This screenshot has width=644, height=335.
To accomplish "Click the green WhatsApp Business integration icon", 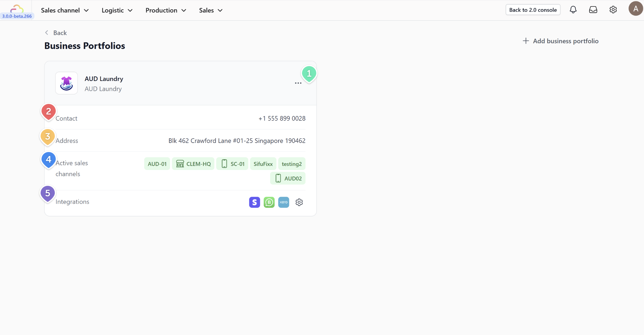I will point(269,202).
